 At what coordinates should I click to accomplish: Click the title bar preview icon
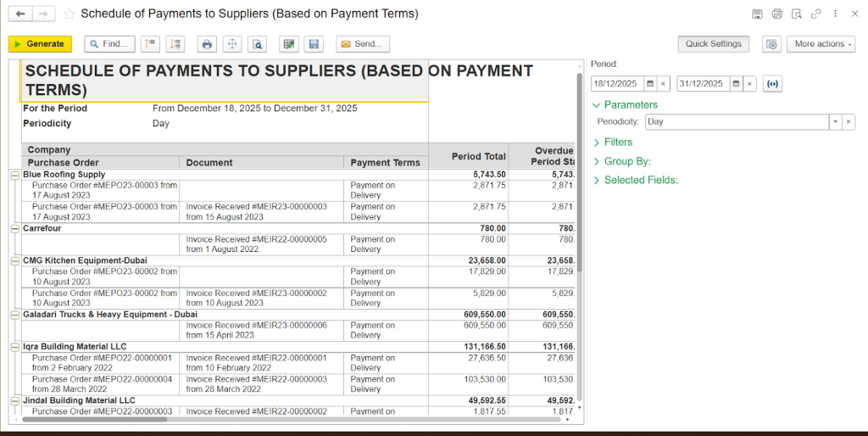(x=797, y=14)
